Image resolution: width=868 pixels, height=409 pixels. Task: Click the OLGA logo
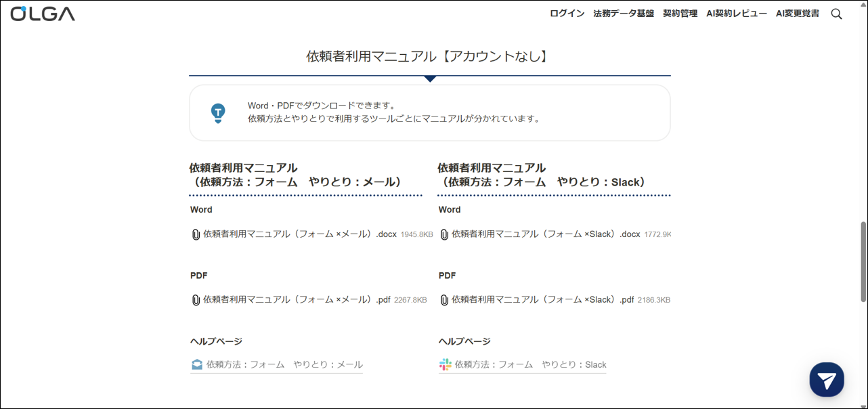tap(43, 14)
